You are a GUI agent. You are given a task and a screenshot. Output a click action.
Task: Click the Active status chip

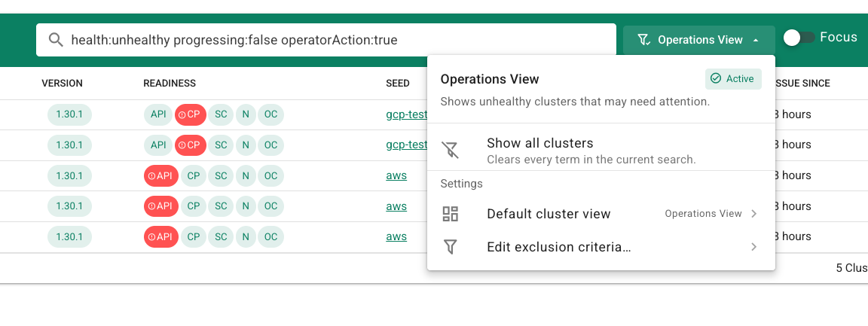point(733,78)
